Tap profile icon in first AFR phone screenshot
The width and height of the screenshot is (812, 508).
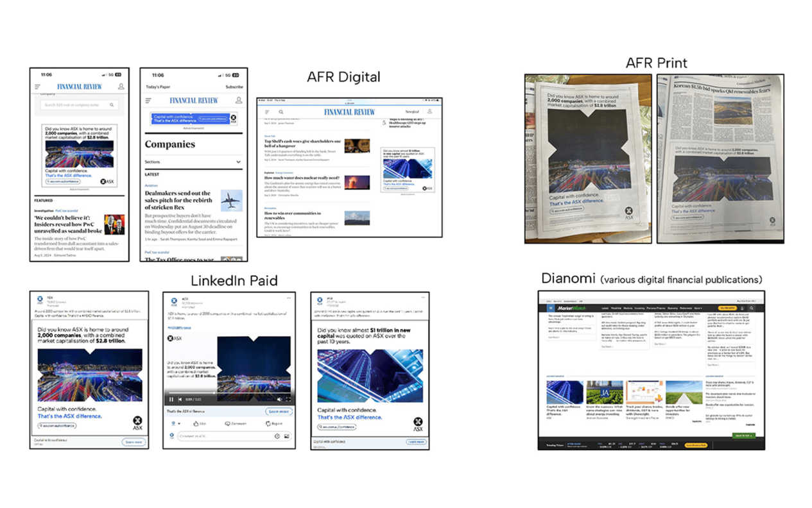coord(121,87)
